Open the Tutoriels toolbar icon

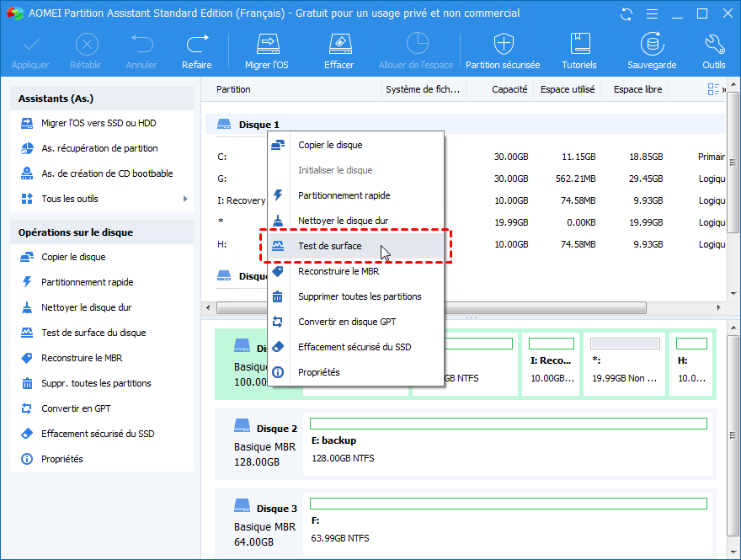[579, 45]
